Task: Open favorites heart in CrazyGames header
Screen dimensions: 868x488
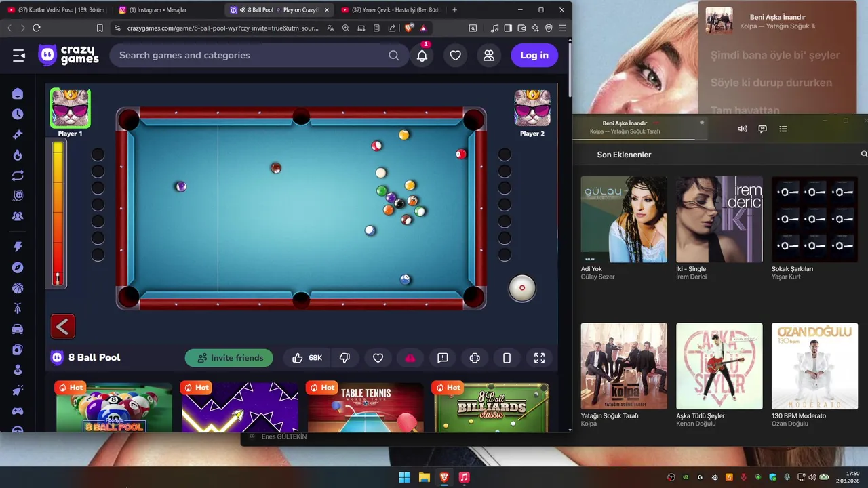Action: click(x=456, y=56)
